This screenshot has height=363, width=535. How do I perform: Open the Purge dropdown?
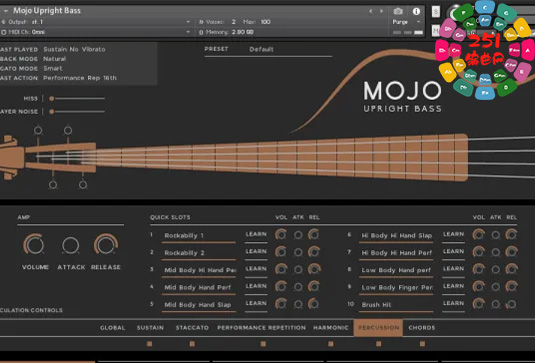(407, 22)
